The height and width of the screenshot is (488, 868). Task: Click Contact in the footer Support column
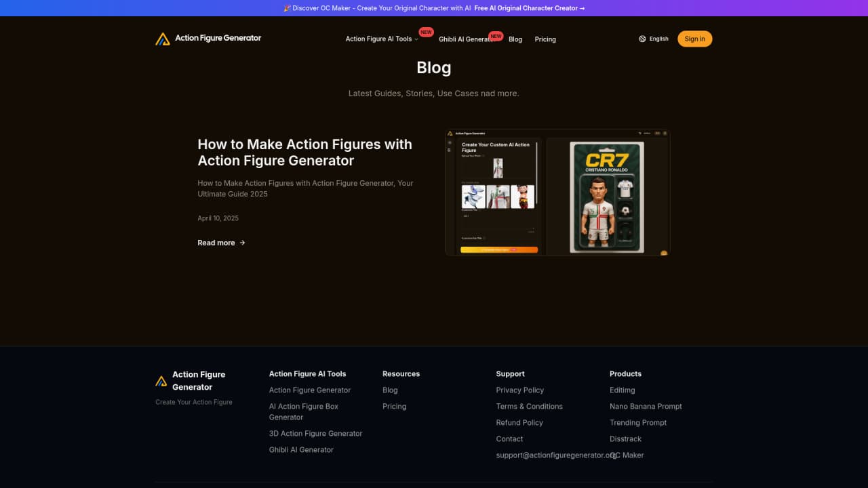pos(509,439)
